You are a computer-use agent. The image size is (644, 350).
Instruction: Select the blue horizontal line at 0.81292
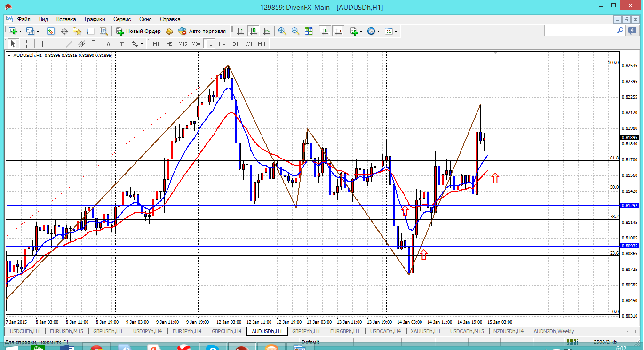pos(312,206)
